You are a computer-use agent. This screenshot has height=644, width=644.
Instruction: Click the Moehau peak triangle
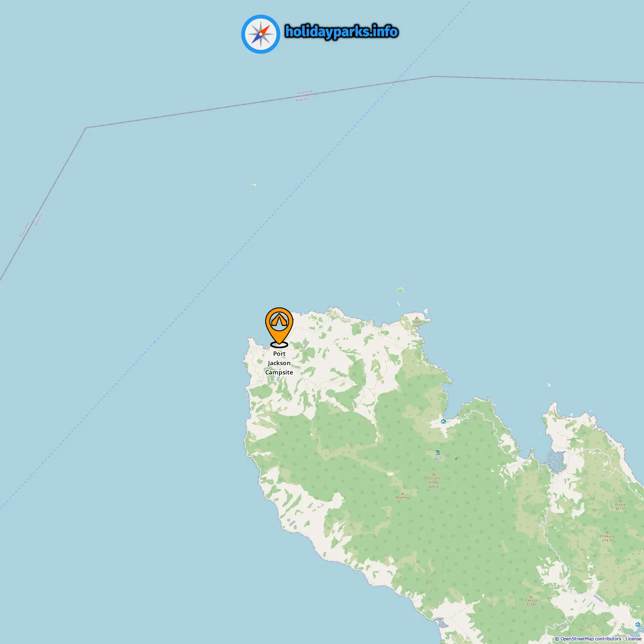click(x=402, y=494)
